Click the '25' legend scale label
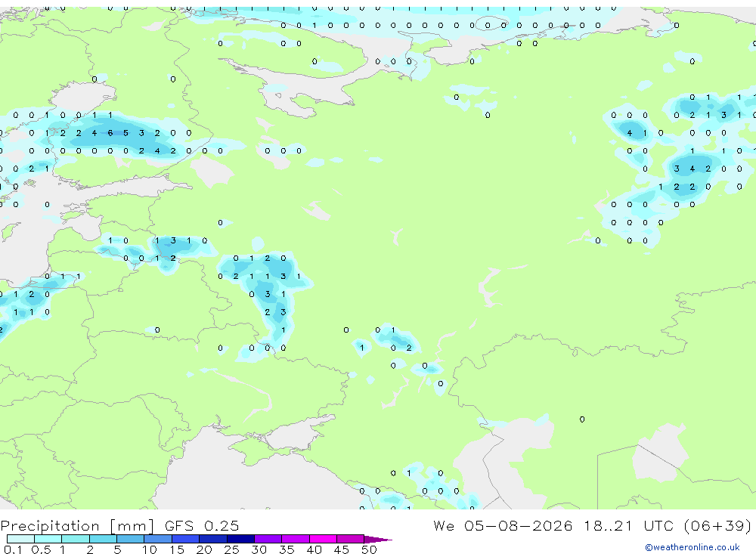This screenshot has width=756, height=554. (231, 549)
